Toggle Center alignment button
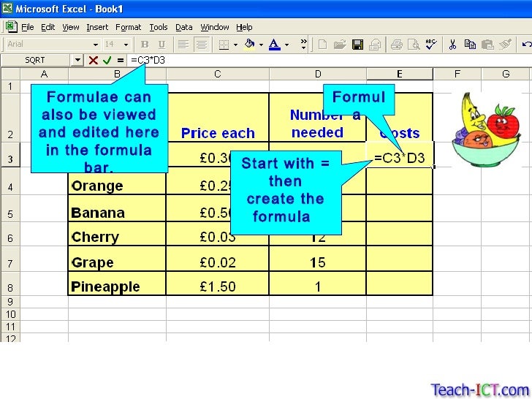 (202, 45)
